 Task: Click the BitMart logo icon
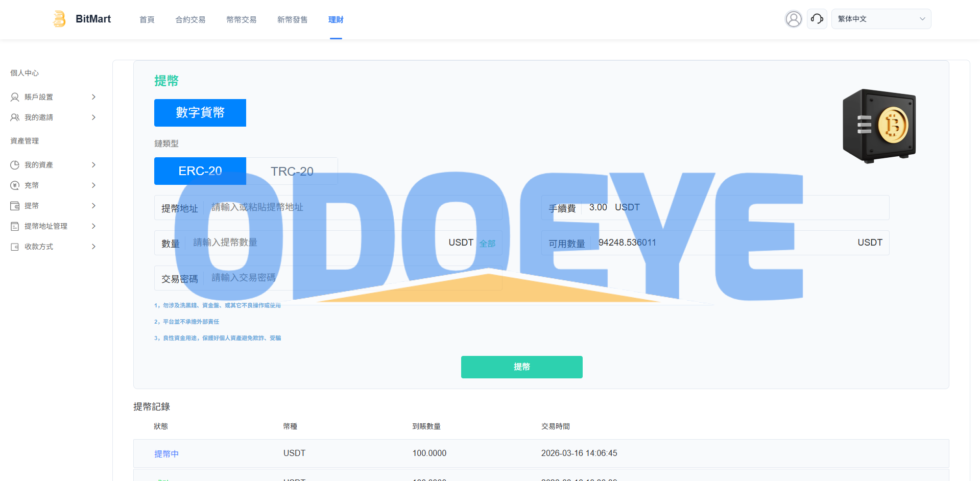point(60,19)
